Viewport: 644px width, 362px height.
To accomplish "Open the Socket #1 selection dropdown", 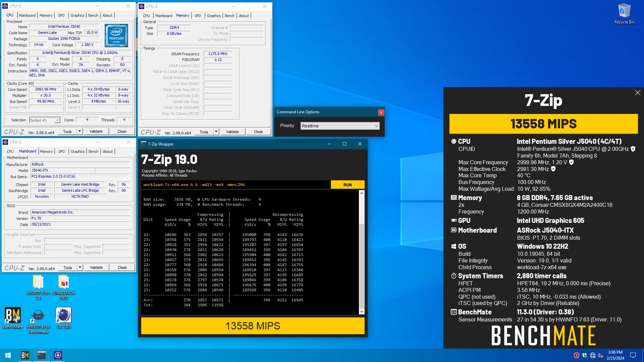I will (x=45, y=120).
